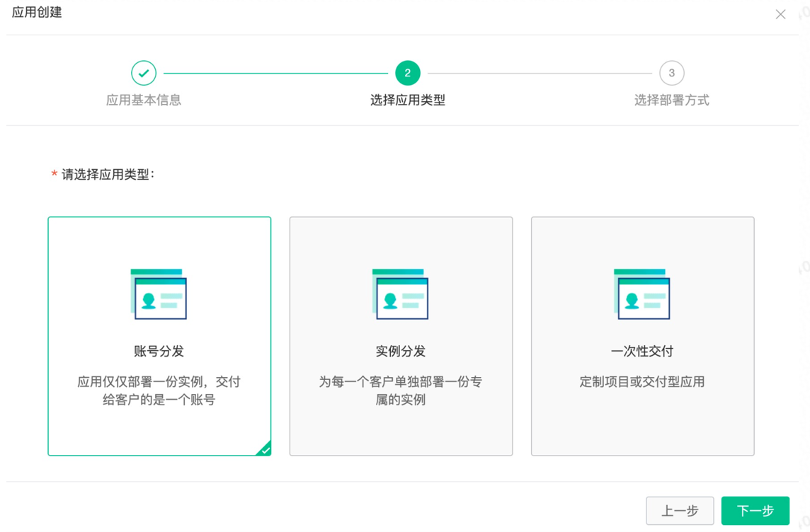Select step 2 circle 选择应用类型
The width and height of the screenshot is (810, 532).
(408, 74)
